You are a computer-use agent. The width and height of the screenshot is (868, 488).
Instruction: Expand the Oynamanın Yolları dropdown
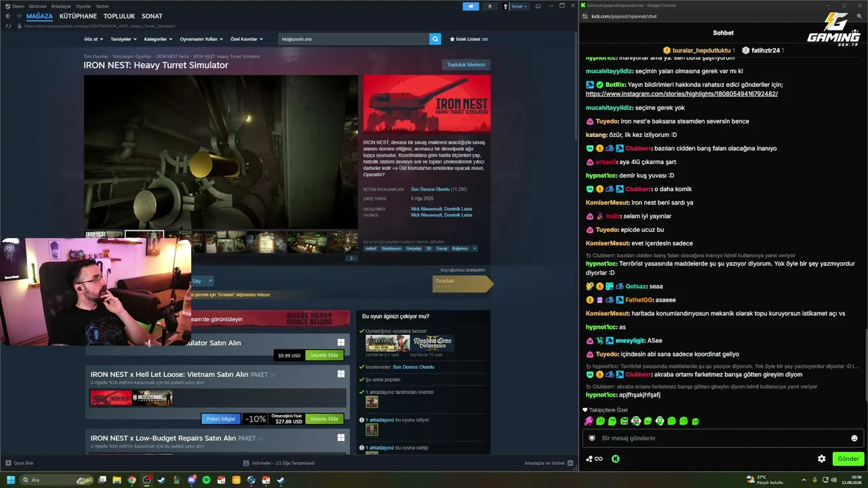[x=201, y=39]
